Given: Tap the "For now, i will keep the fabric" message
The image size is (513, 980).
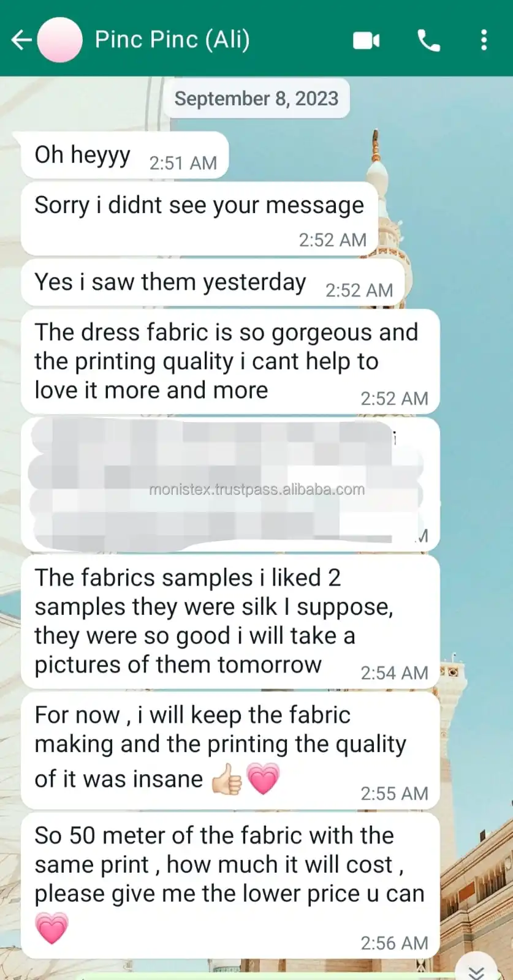Looking at the screenshot, I should [x=230, y=750].
